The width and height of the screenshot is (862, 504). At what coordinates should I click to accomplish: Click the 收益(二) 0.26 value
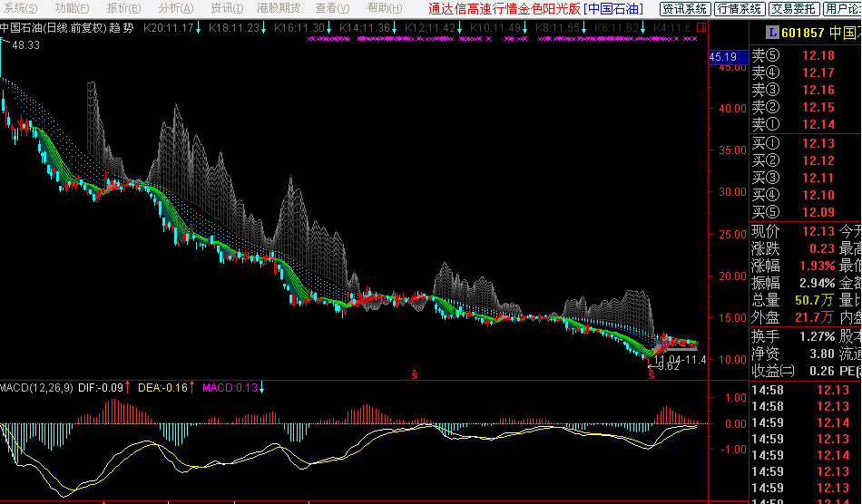[821, 371]
